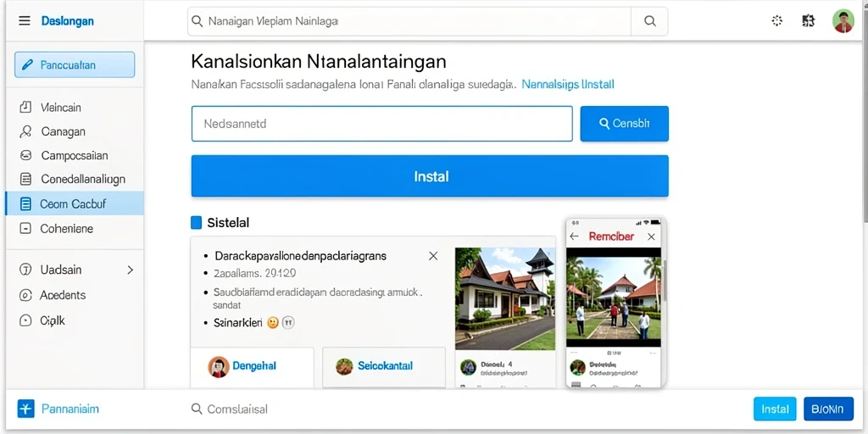The width and height of the screenshot is (868, 434).
Task: Select Coheniene in the sidebar
Action: point(75,229)
